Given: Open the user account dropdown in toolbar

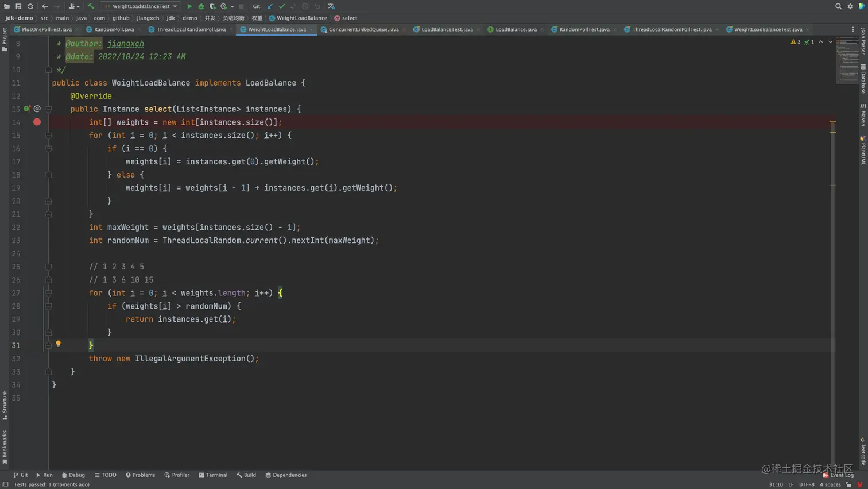Looking at the screenshot, I should 74,6.
